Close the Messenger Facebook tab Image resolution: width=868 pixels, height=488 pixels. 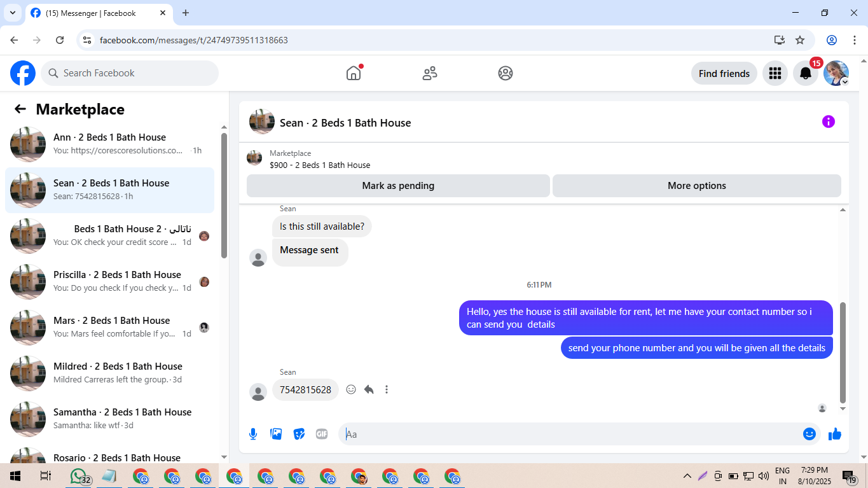coord(162,13)
